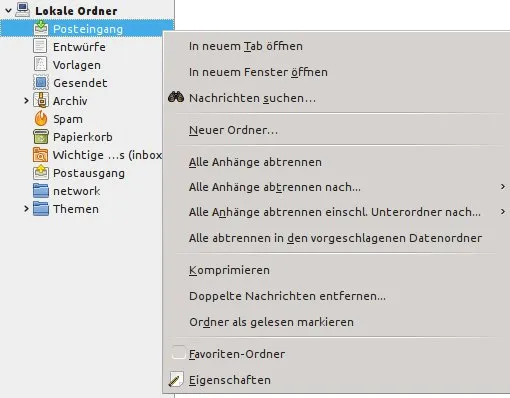Select the Vorlagen templates folder icon

pos(40,64)
